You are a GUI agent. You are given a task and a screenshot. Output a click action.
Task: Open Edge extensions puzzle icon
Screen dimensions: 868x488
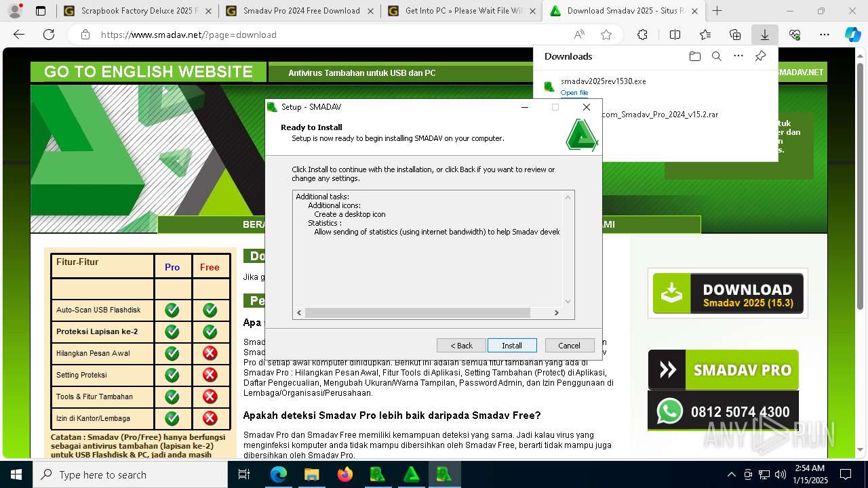coord(642,35)
